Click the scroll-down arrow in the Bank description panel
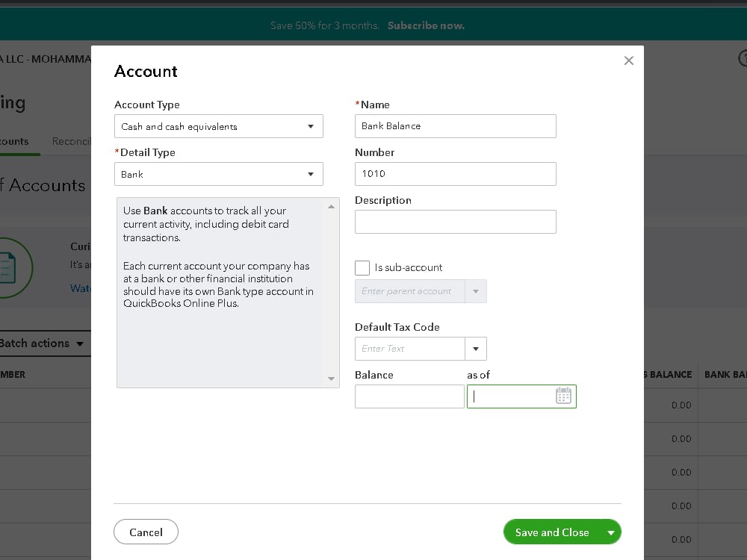The image size is (747, 560). [330, 379]
